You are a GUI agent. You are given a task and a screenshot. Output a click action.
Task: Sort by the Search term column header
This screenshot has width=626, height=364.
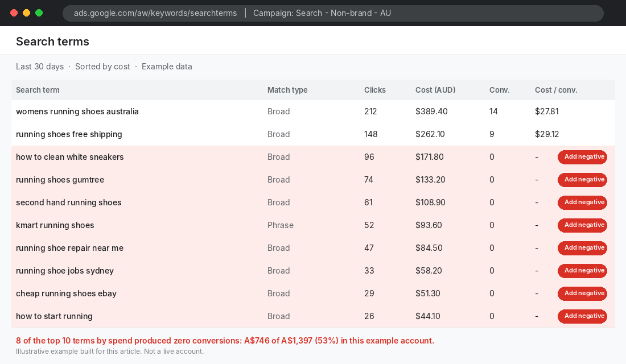click(x=38, y=90)
